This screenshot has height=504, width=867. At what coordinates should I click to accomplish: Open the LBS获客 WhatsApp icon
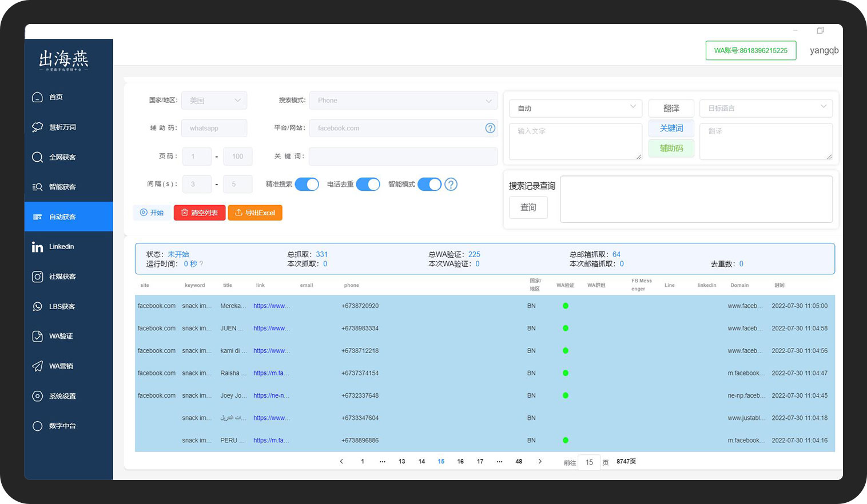click(x=37, y=306)
